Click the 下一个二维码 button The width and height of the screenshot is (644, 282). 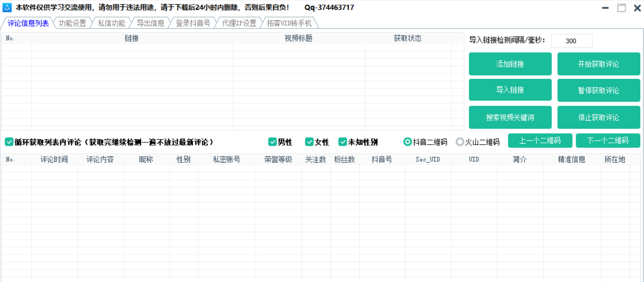pos(607,141)
